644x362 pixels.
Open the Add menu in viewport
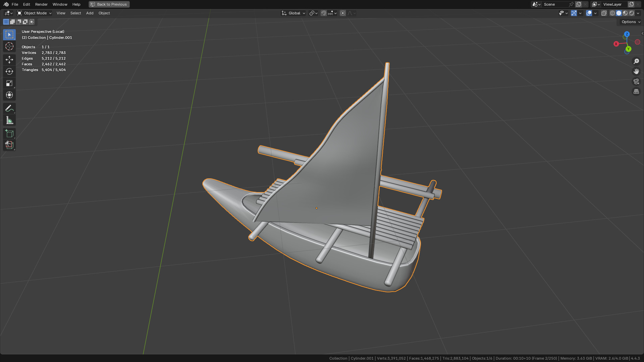tap(90, 13)
